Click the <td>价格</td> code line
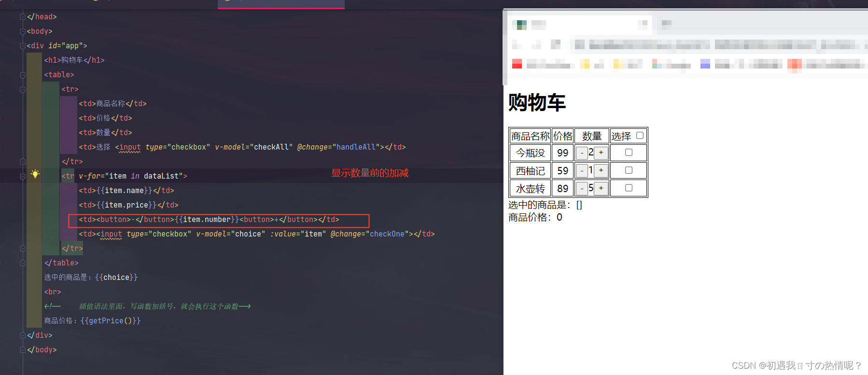The image size is (868, 375). tap(105, 118)
